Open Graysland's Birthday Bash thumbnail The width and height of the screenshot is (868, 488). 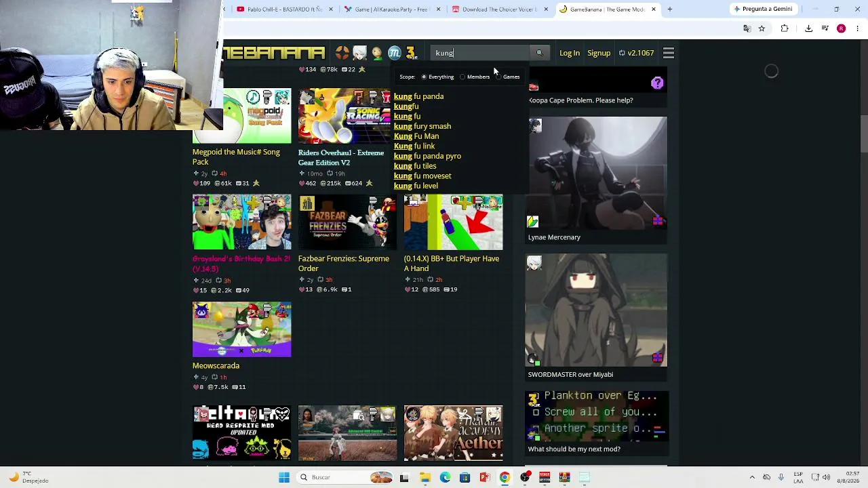[x=241, y=222]
